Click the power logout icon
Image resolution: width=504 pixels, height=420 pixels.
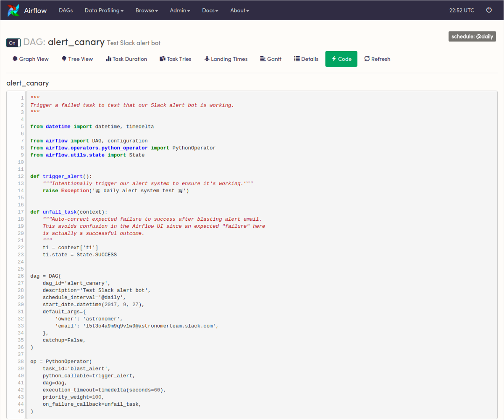pos(489,10)
